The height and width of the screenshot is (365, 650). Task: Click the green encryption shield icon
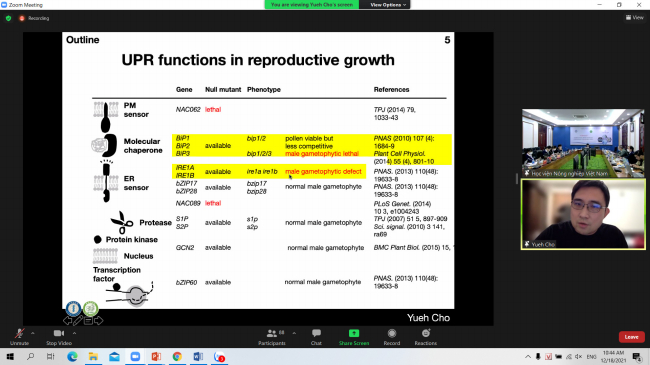8,18
